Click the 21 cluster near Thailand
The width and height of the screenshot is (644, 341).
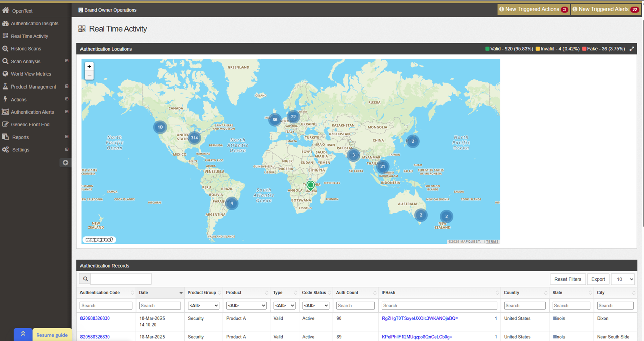(383, 166)
